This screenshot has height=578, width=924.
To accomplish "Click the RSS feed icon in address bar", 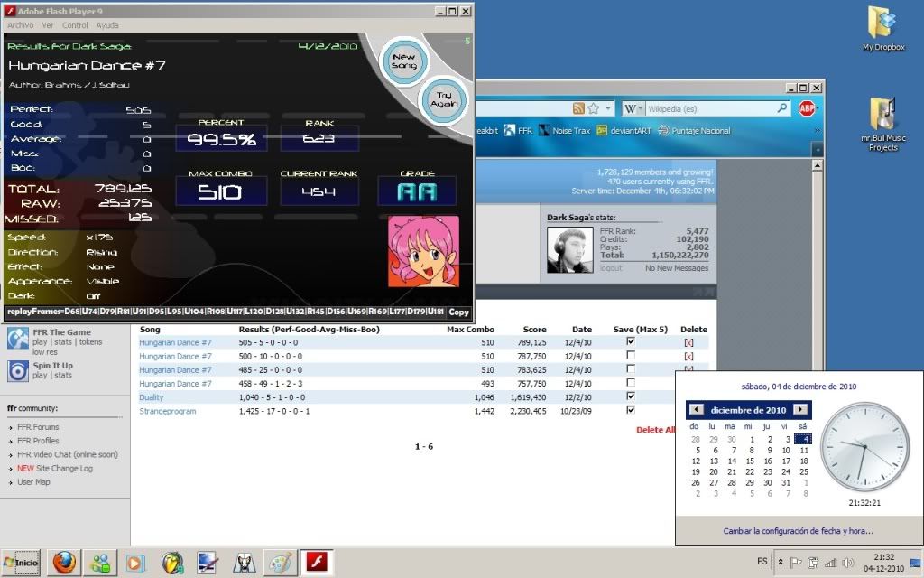I will 579,108.
